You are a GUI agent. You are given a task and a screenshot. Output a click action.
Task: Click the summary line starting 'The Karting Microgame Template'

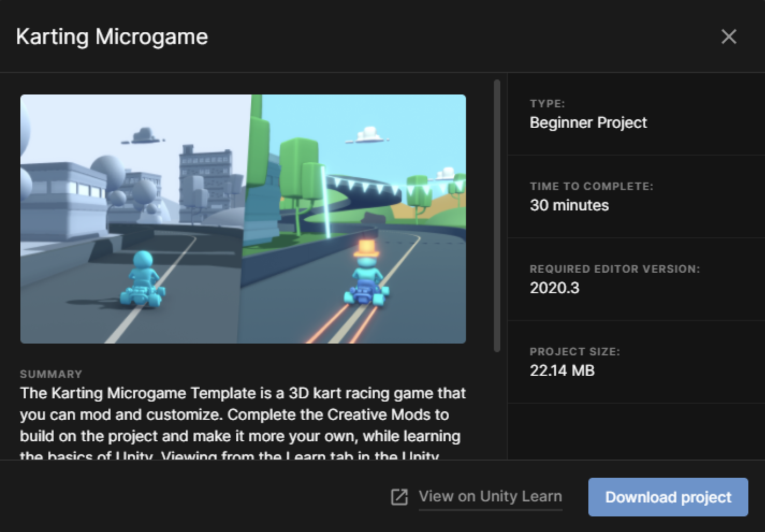coord(243,393)
